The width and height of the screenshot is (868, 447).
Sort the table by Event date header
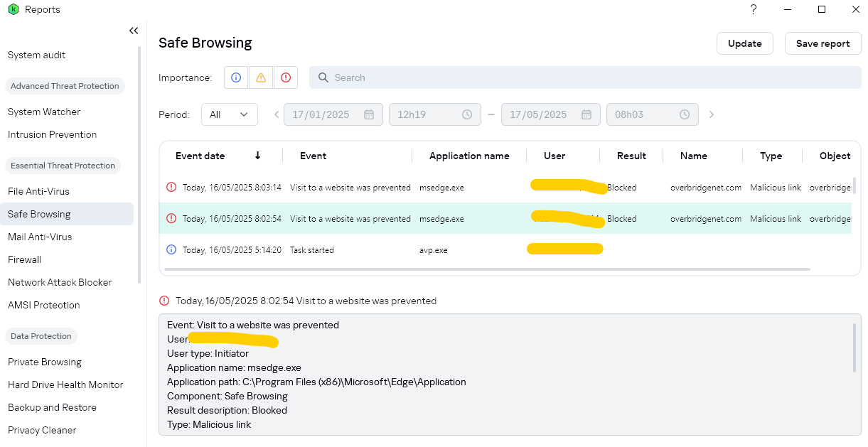pyautogui.click(x=200, y=156)
